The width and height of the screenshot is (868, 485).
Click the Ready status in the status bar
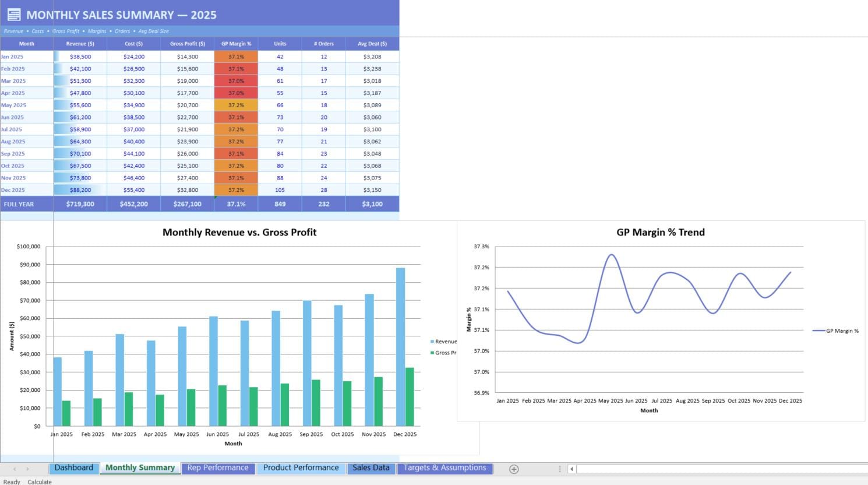12,482
